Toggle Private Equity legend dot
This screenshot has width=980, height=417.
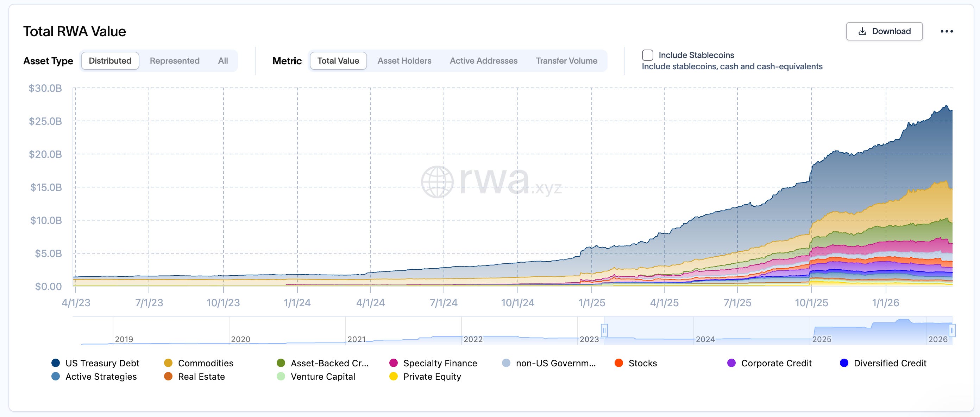(x=393, y=376)
